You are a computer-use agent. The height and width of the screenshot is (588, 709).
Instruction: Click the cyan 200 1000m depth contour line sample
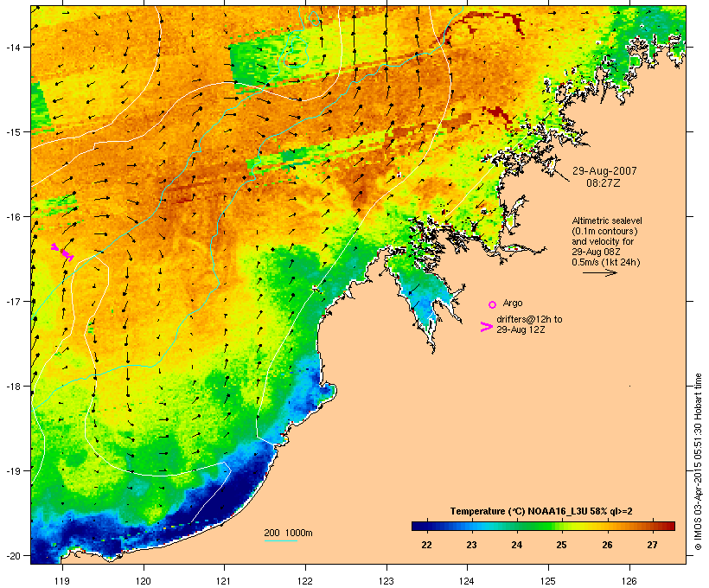click(x=280, y=540)
